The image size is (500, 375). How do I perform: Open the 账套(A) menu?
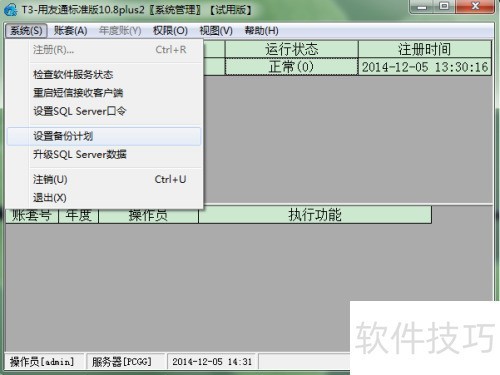pyautogui.click(x=71, y=31)
